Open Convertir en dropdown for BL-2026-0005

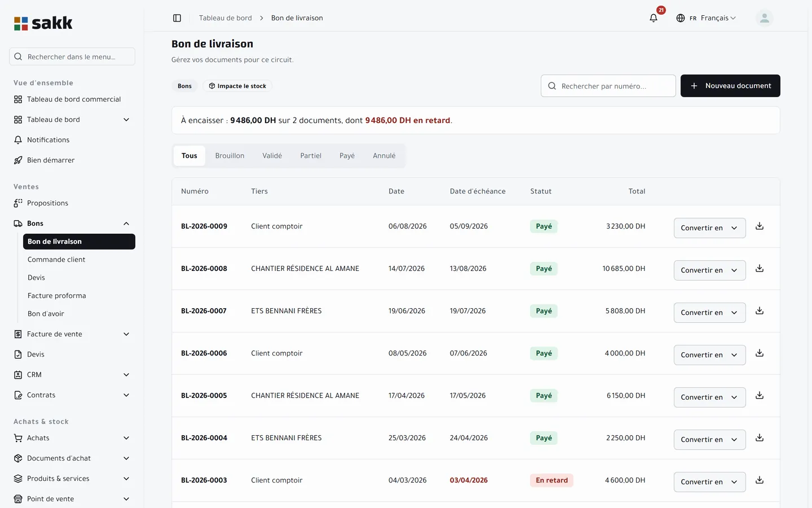pyautogui.click(x=709, y=397)
